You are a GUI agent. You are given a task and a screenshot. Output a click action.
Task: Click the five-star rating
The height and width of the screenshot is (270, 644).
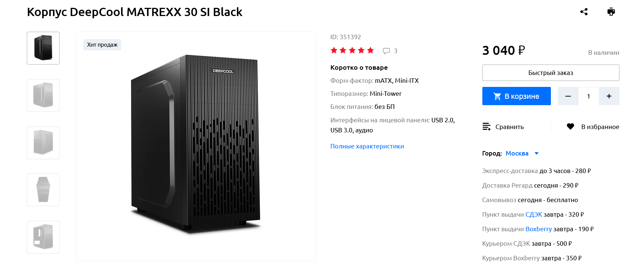point(352,50)
